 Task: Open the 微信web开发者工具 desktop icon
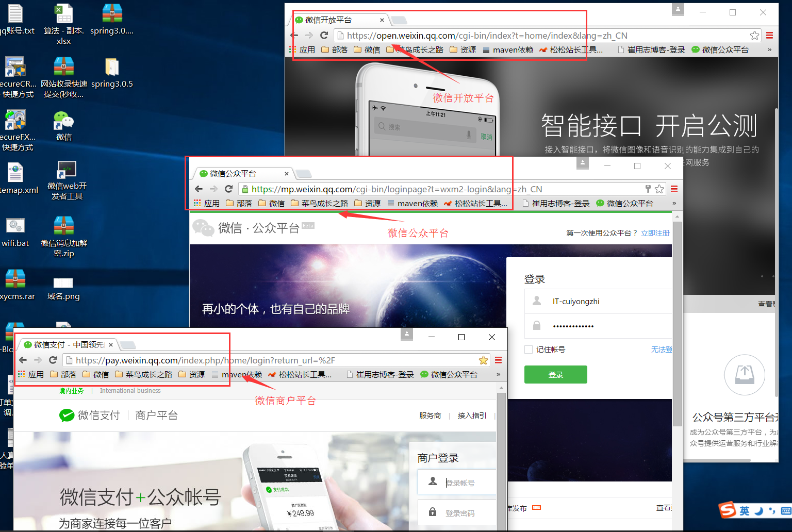click(x=67, y=171)
